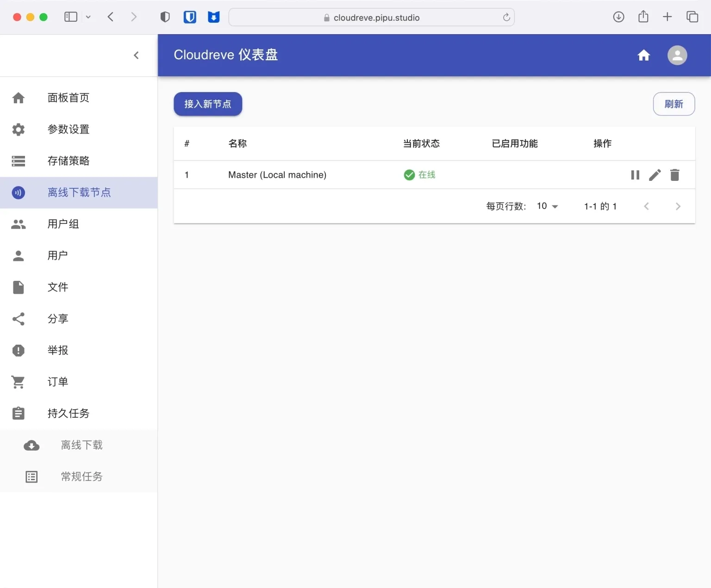This screenshot has width=711, height=588.
Task: Open 参数设置 gear icon
Action: (x=19, y=130)
